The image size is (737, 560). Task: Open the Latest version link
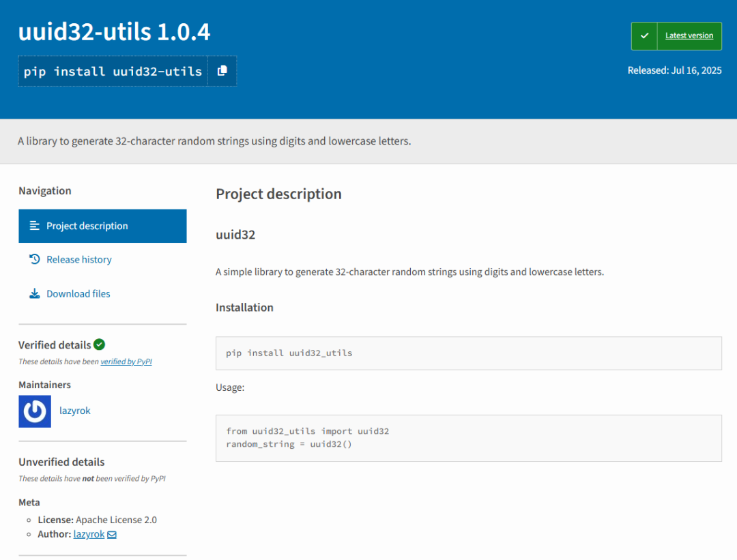689,35
